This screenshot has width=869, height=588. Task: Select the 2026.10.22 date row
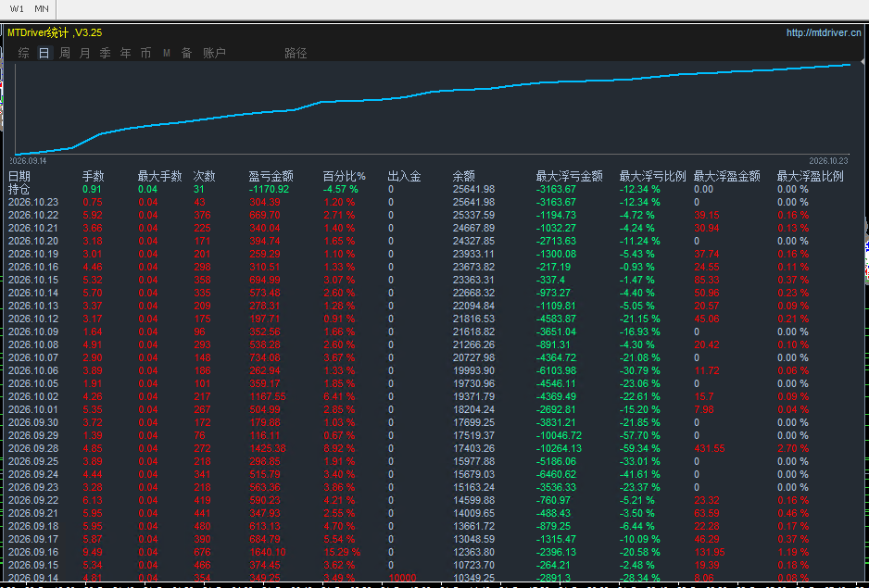click(x=33, y=215)
